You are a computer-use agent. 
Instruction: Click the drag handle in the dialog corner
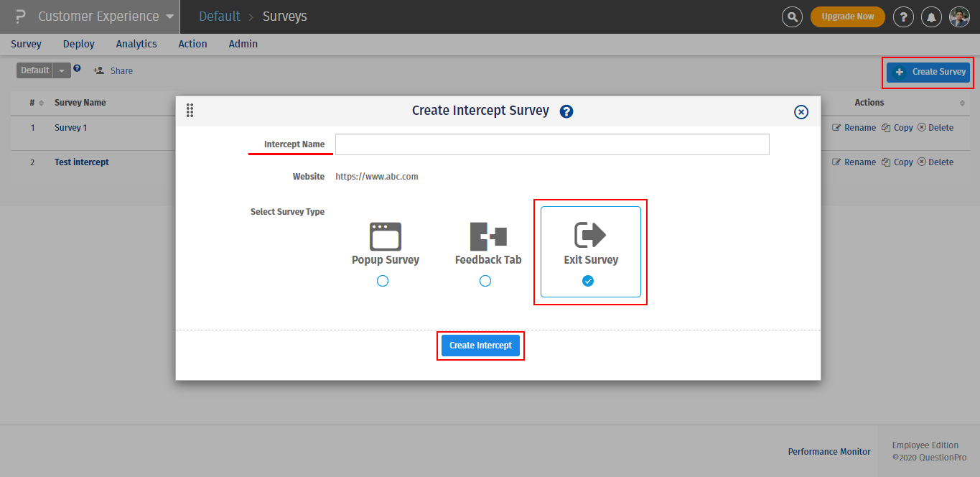click(x=190, y=110)
